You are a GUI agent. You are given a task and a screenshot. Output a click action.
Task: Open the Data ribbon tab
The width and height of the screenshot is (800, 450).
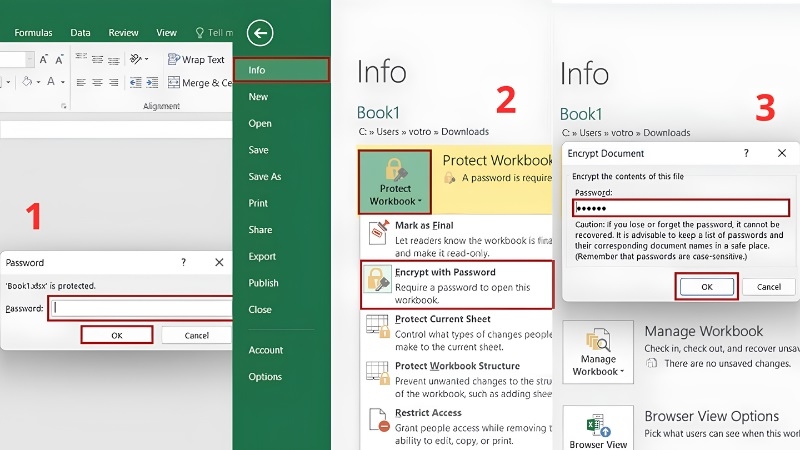[x=80, y=33]
